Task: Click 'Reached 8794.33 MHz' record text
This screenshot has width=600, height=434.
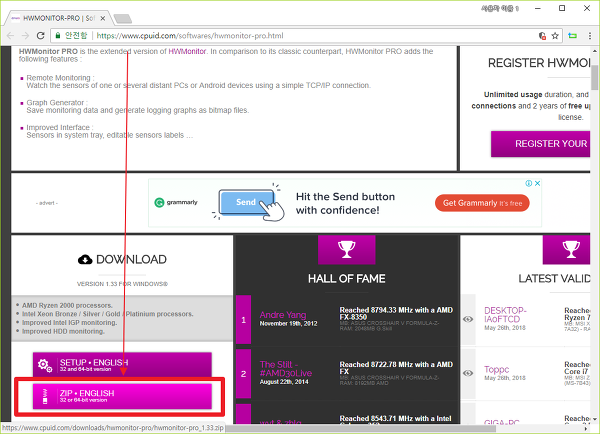Action: click(x=396, y=313)
